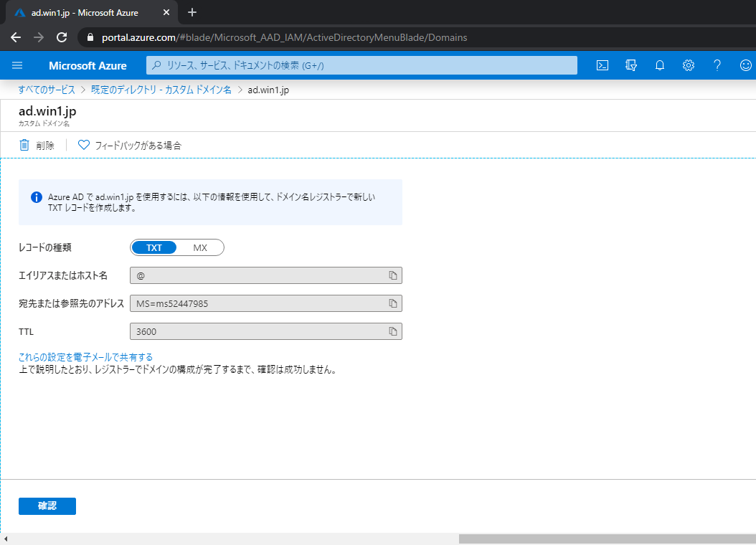Click the Microsoft Azure home title
The width and height of the screenshot is (756, 545).
coord(88,65)
